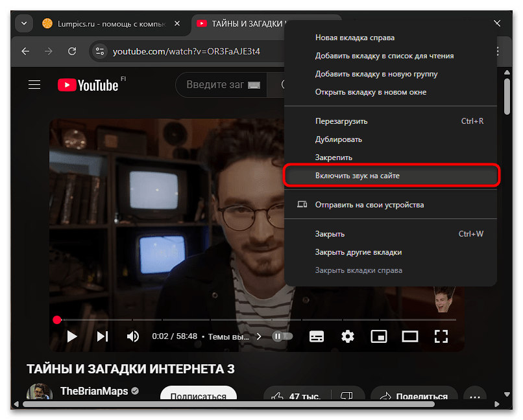The image size is (523, 420).
Task: Select 'Добавить вкладку в список для чтения'
Action: 390,56
